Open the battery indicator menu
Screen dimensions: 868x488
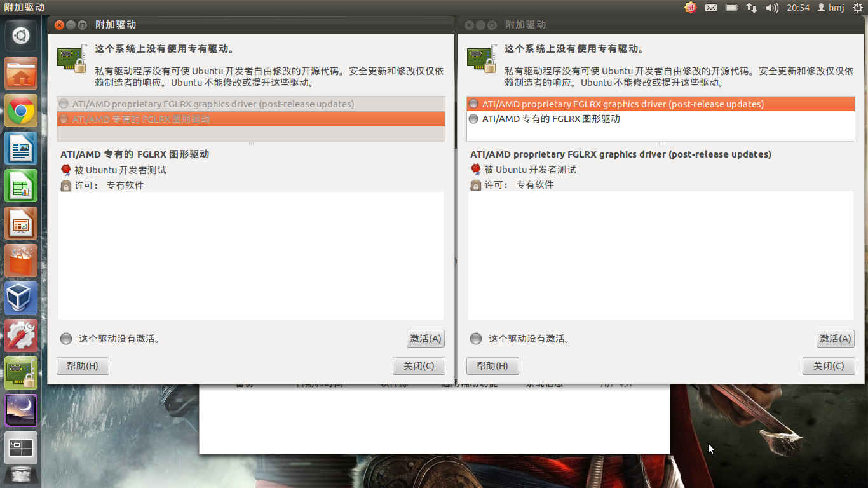click(732, 8)
